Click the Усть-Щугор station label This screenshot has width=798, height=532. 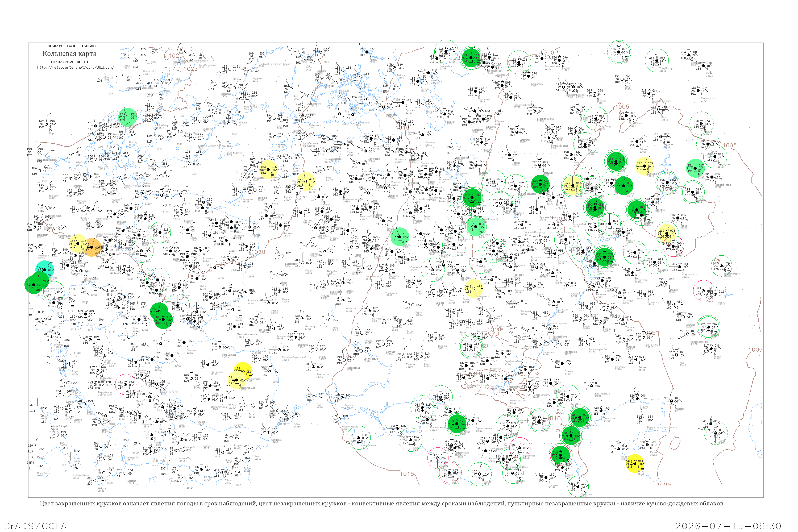(666, 68)
